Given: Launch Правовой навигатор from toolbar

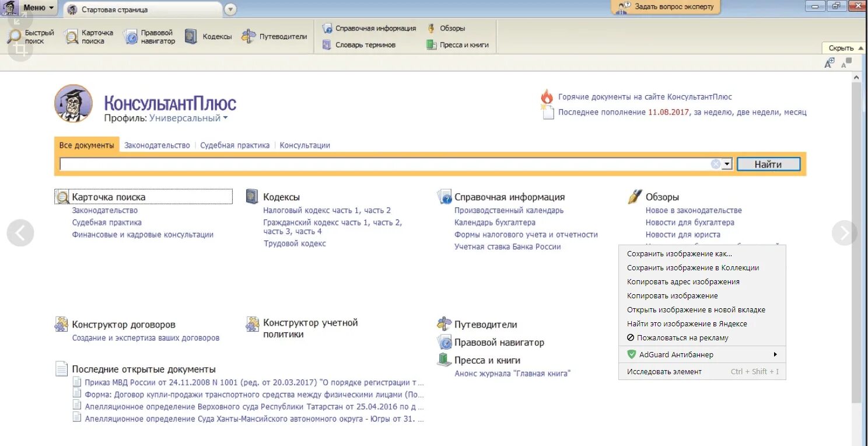Looking at the screenshot, I should pos(149,37).
